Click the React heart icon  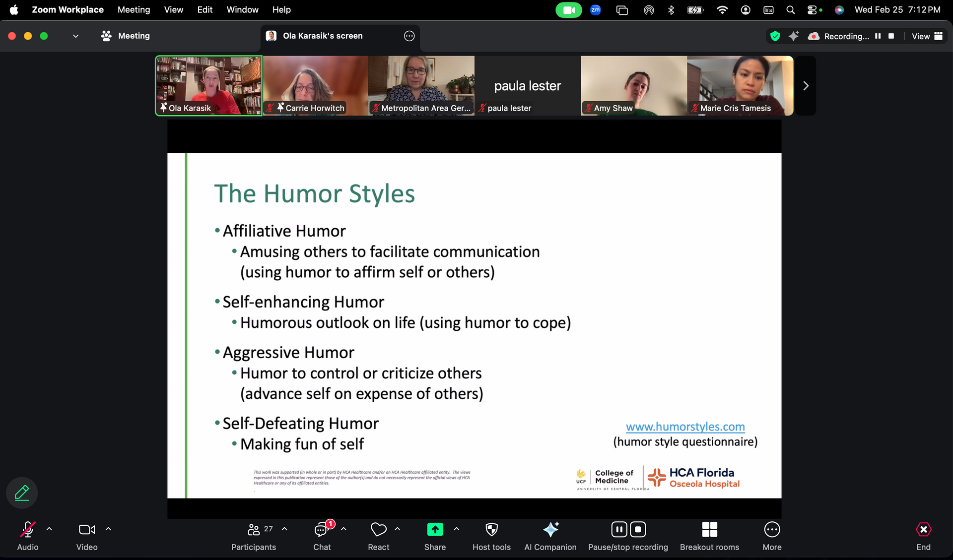(378, 530)
